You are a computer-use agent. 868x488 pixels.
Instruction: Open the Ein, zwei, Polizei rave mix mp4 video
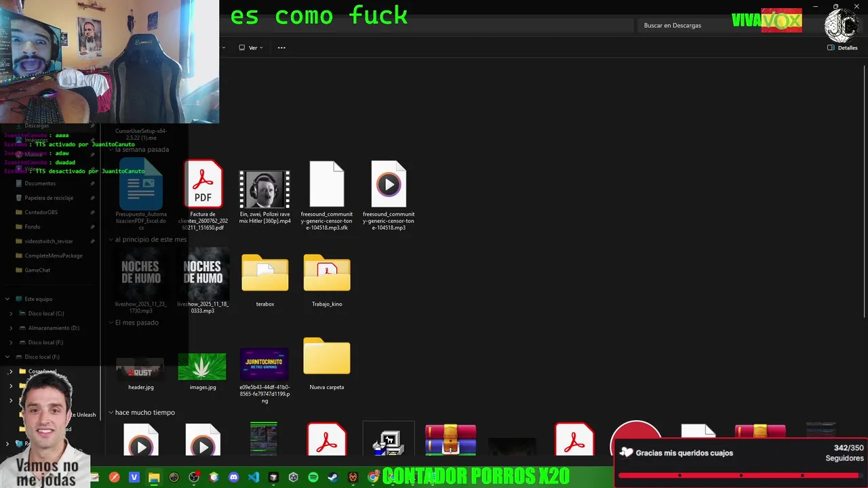pyautogui.click(x=264, y=197)
